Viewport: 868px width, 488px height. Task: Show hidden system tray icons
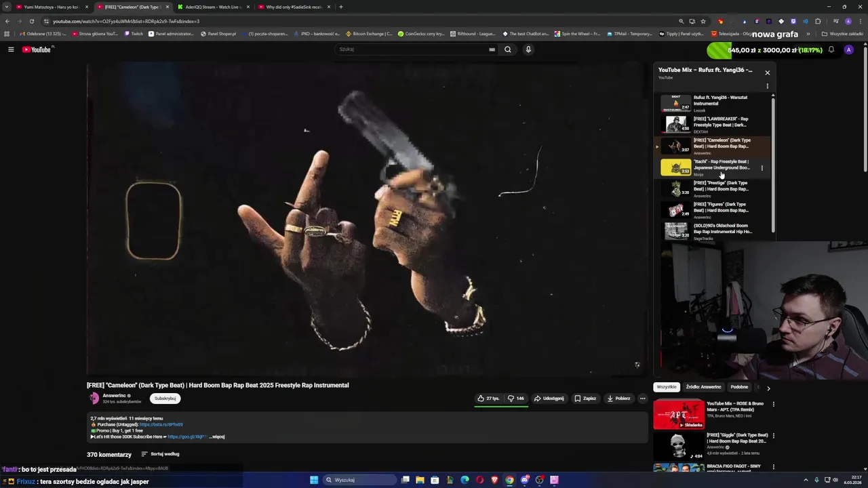click(806, 480)
